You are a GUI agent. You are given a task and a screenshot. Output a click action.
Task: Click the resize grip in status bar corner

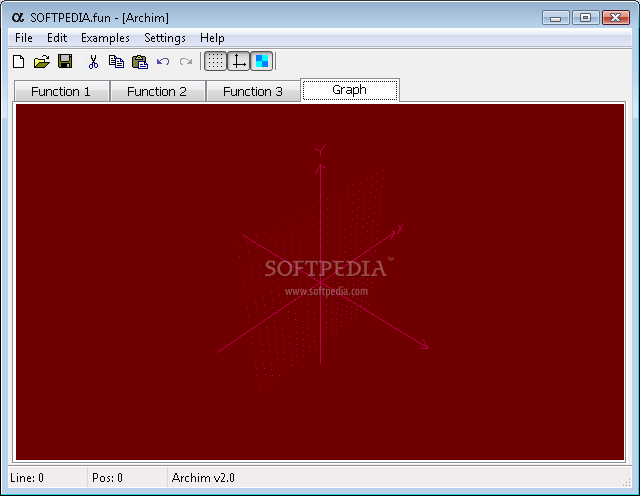click(626, 482)
